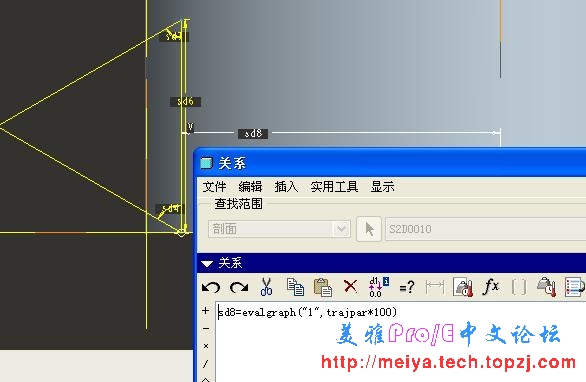
Task: Toggle dimension names and values icon
Action: [379, 287]
